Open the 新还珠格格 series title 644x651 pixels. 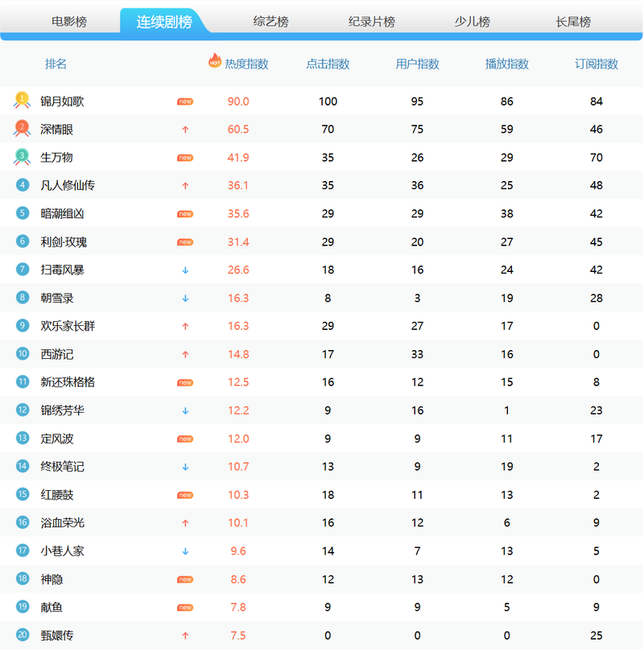coord(68,382)
